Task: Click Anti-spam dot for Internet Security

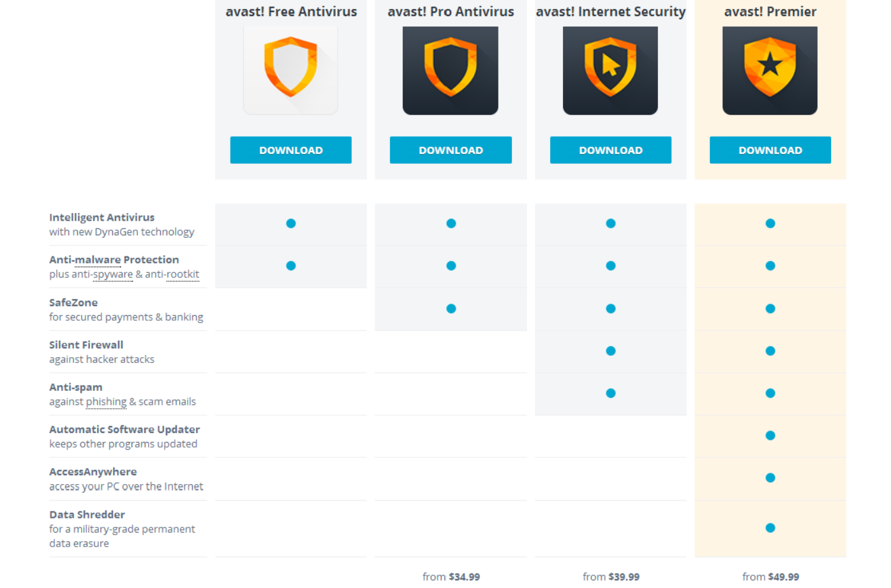Action: coord(611,393)
